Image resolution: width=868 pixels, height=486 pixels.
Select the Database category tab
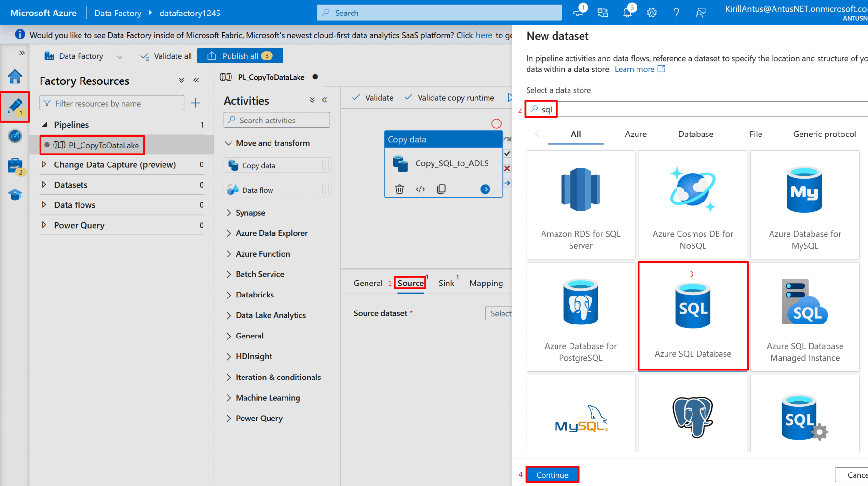695,134
